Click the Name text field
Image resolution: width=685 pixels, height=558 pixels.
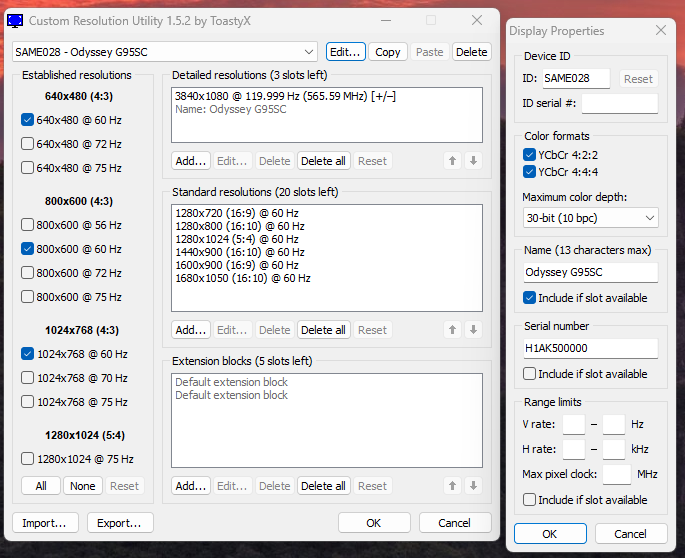pos(590,272)
